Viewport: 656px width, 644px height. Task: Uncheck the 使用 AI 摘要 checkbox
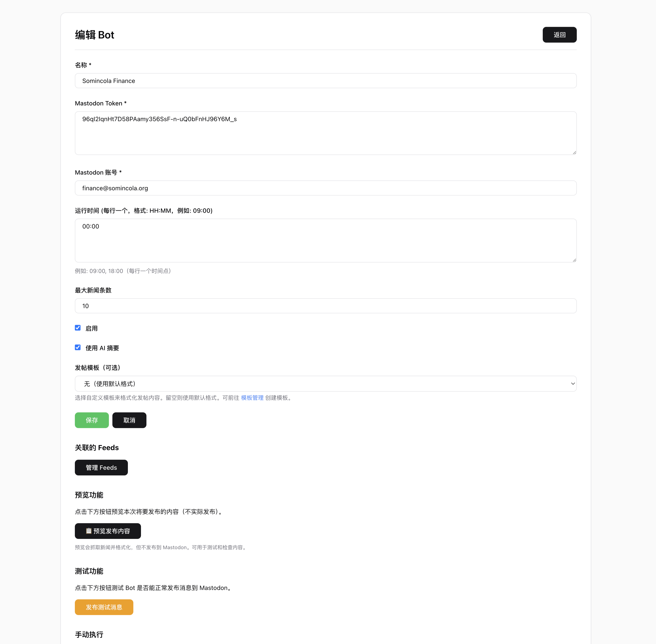coord(78,347)
